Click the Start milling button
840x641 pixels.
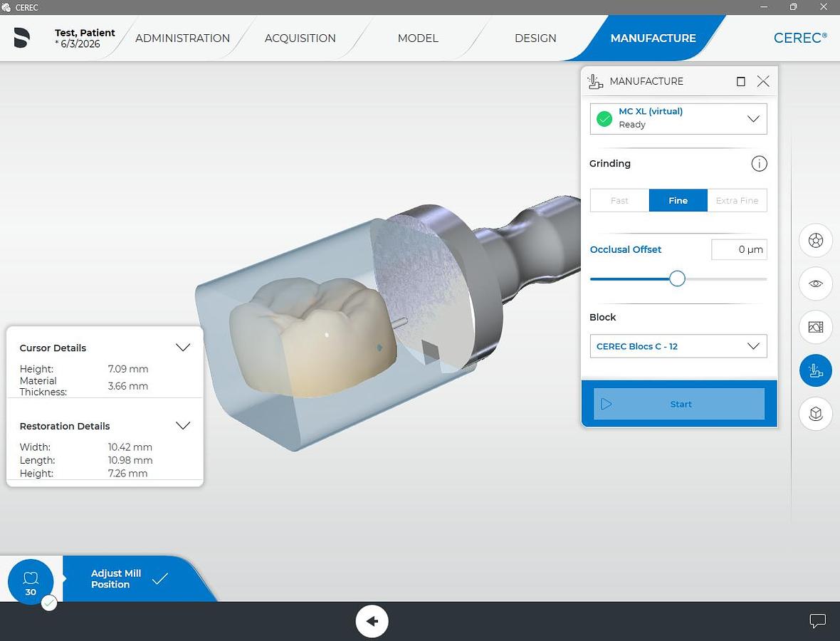coord(678,404)
